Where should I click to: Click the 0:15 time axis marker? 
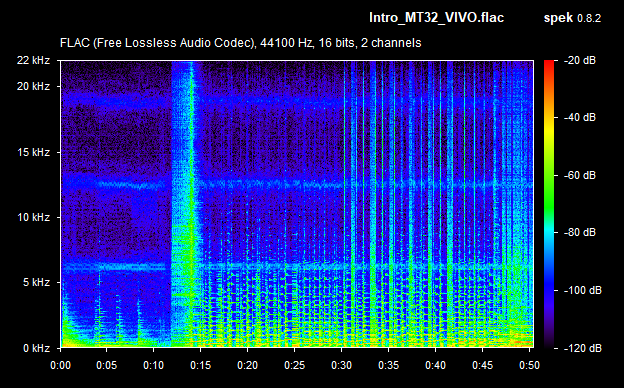tap(200, 365)
